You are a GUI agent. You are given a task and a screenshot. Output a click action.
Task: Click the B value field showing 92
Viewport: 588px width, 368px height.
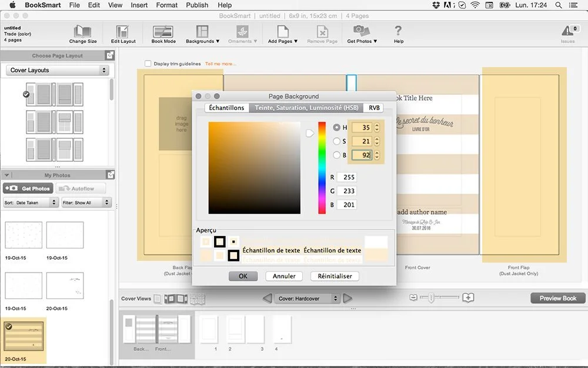[x=362, y=155]
